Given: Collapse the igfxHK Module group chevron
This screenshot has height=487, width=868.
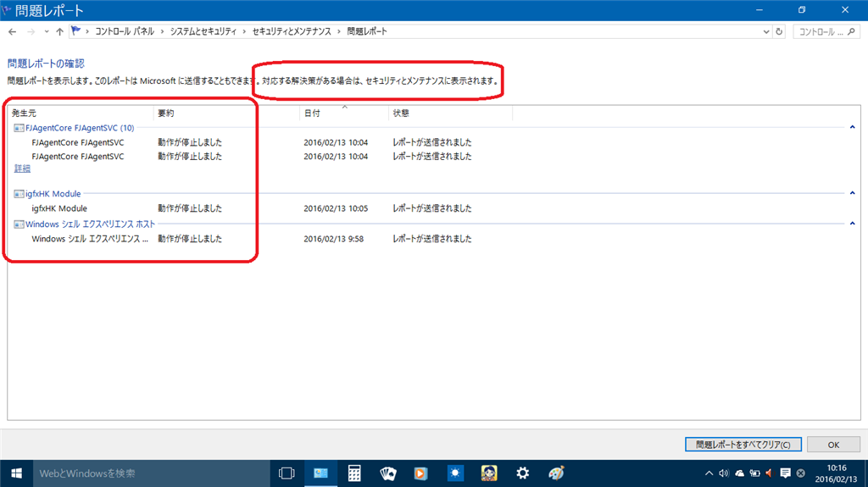Looking at the screenshot, I should click(853, 193).
